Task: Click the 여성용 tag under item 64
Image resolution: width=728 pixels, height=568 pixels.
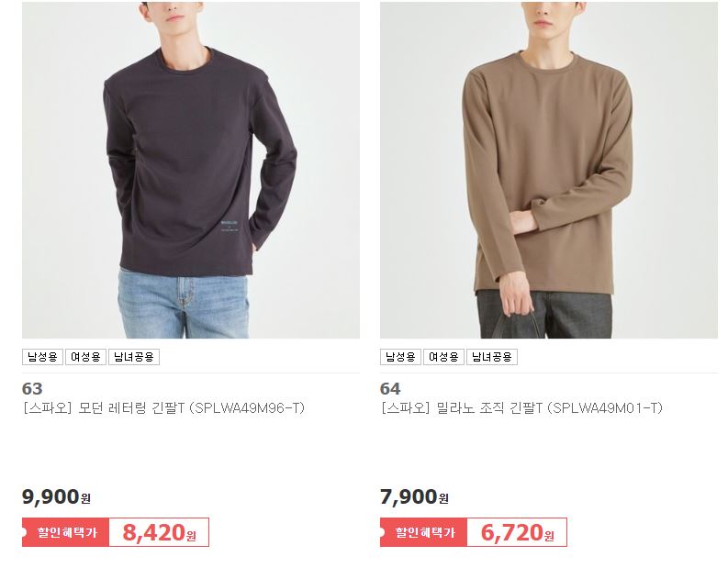Action: pos(443,357)
